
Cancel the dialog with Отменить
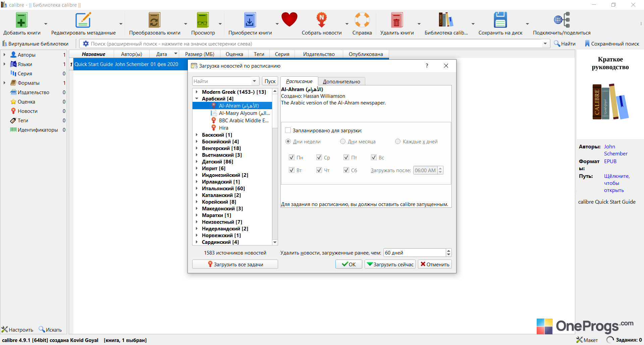coord(435,264)
